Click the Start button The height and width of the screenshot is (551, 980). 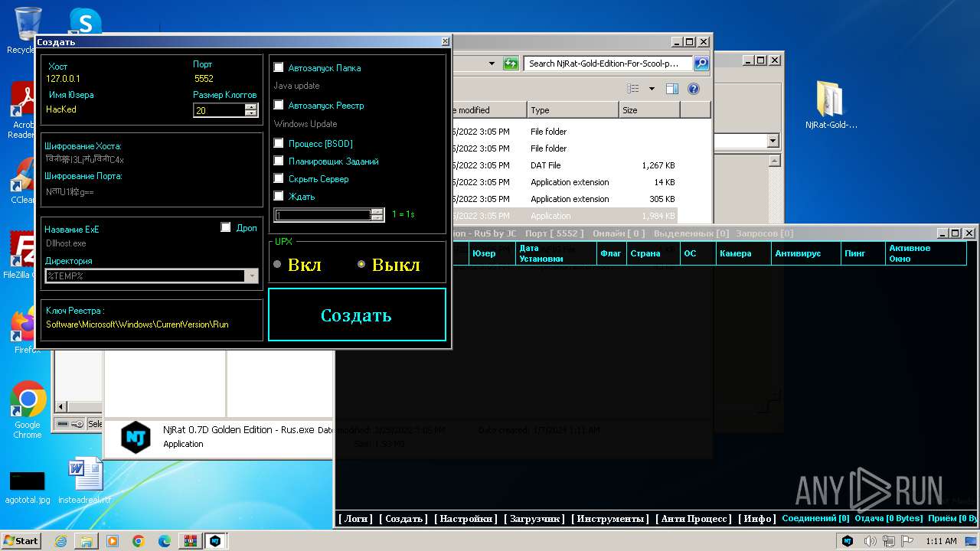[x=21, y=541]
